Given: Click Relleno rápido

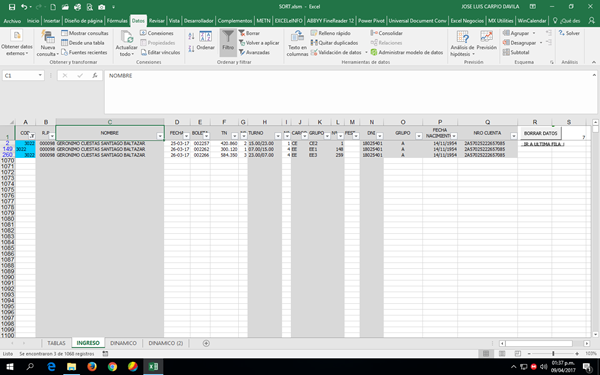Looking at the screenshot, I should click(x=330, y=33).
